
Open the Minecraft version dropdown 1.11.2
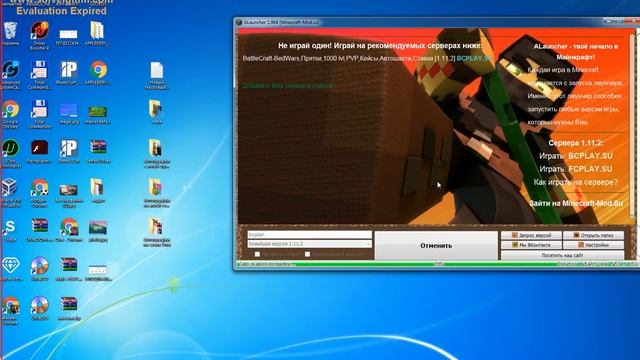(309, 244)
